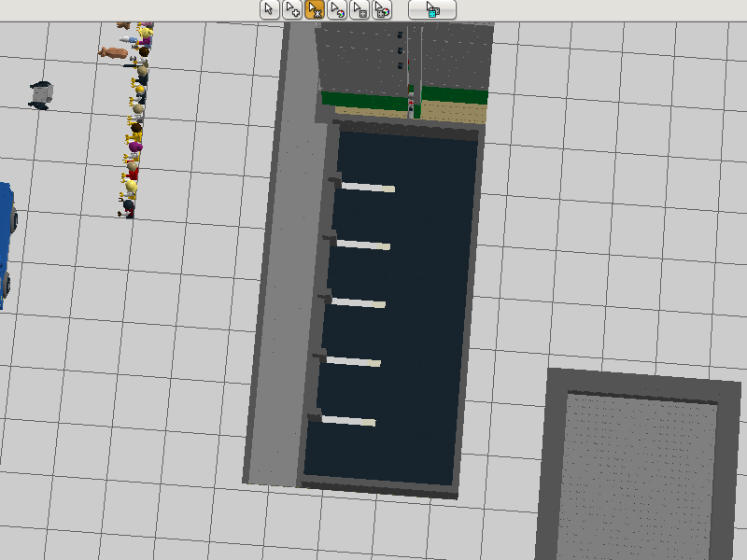
Task: Select the magenta-haired minifigure in the line
Action: 134,149
